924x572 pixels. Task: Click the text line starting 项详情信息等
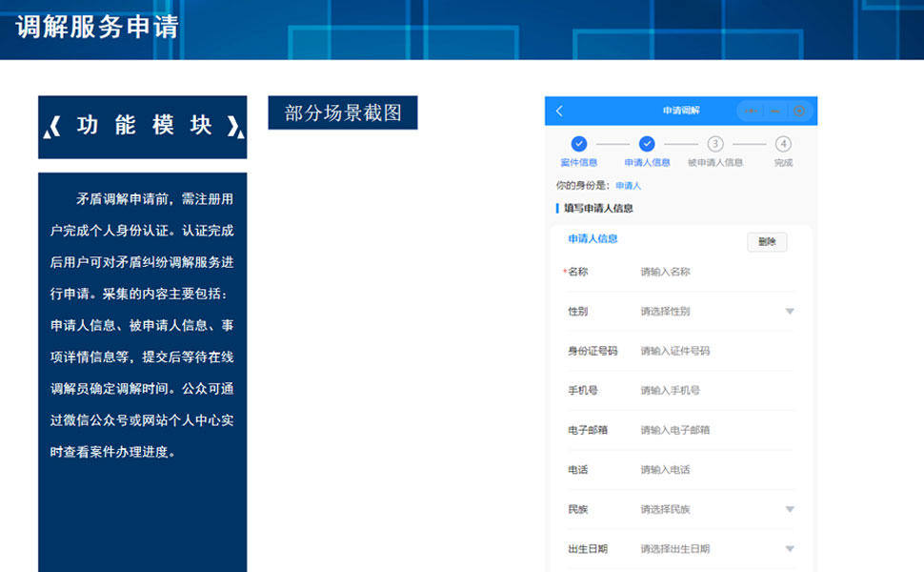coord(142,357)
